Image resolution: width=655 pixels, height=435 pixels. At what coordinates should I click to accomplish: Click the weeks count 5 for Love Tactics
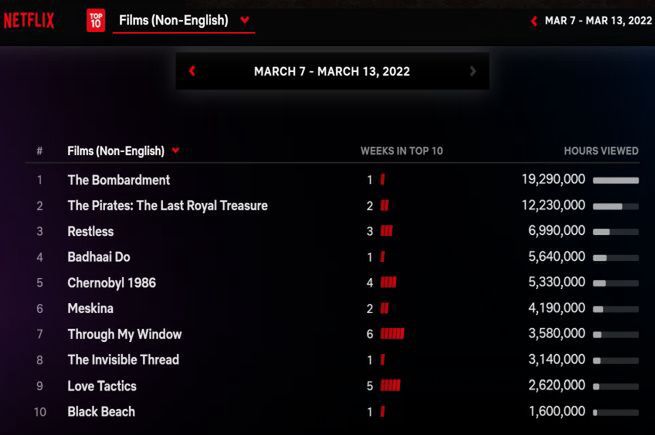coord(370,385)
